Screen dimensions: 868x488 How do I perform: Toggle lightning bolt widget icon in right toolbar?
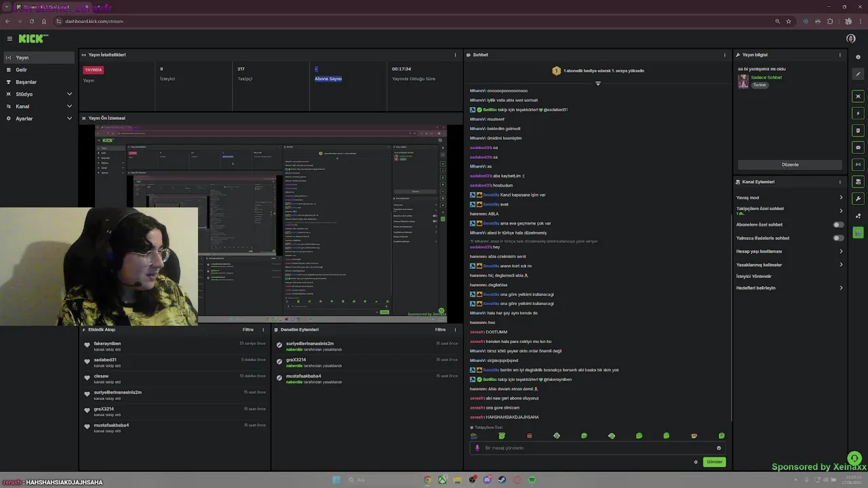tap(858, 113)
